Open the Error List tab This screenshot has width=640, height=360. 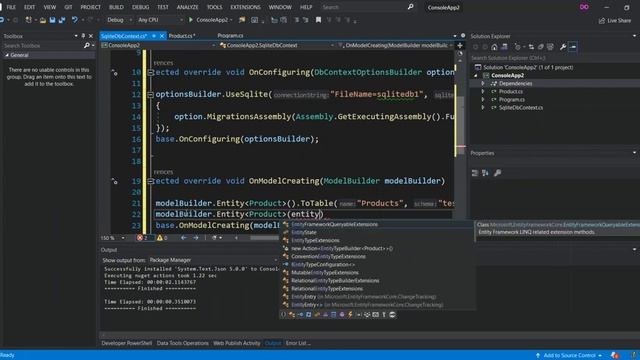298,343
